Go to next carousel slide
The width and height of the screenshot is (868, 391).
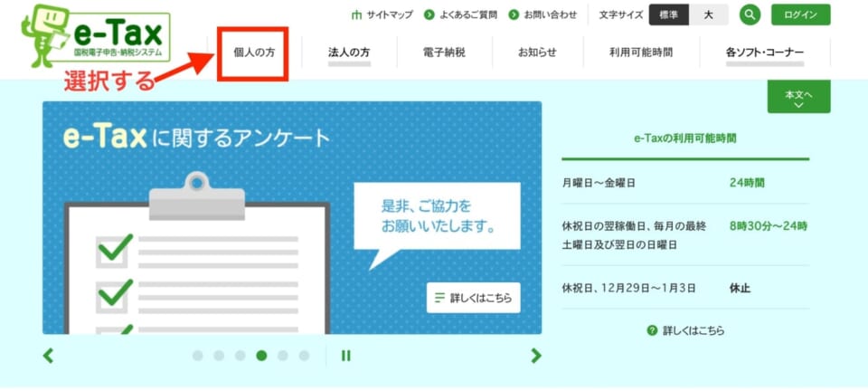(x=535, y=356)
